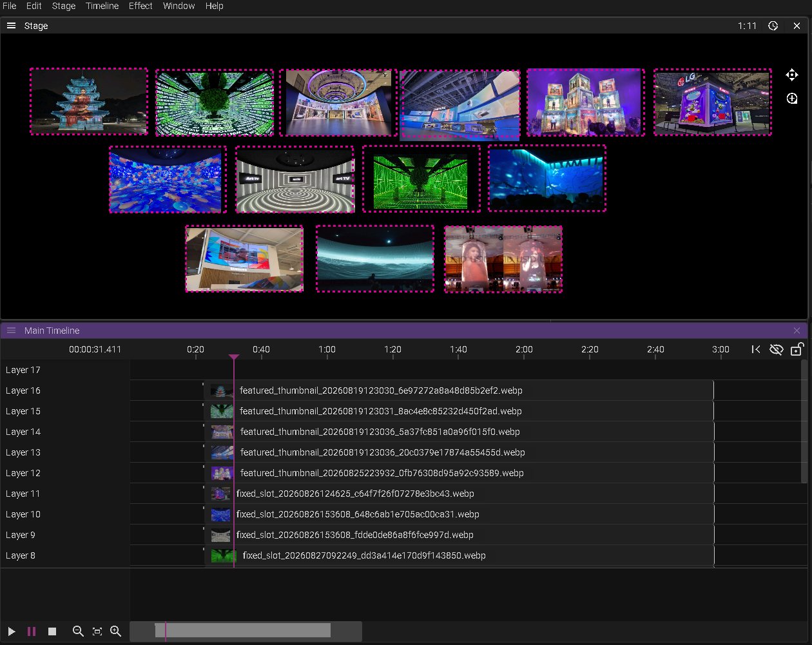Select the Layer 12 row label
812x645 pixels.
[23, 473]
